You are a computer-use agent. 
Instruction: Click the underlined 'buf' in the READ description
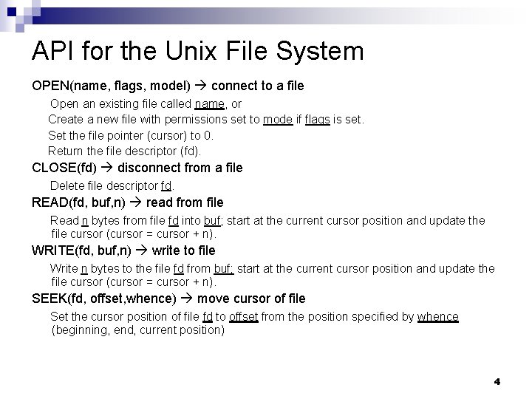(x=212, y=221)
